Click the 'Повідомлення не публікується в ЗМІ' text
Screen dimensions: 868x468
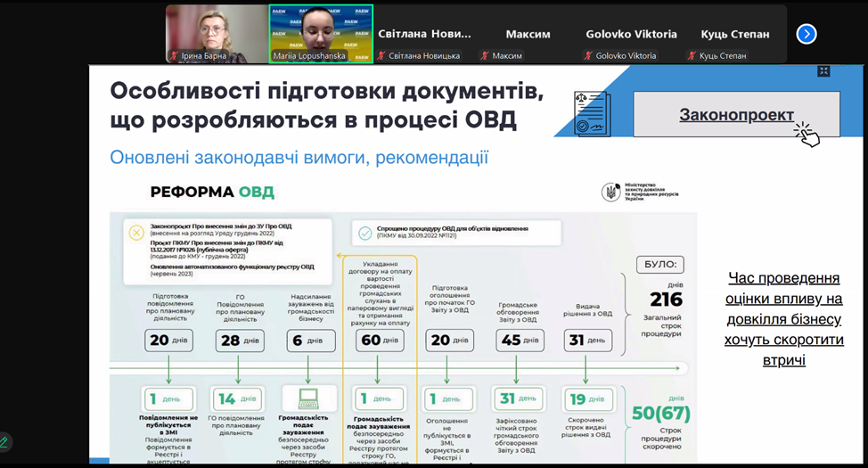tap(168, 425)
